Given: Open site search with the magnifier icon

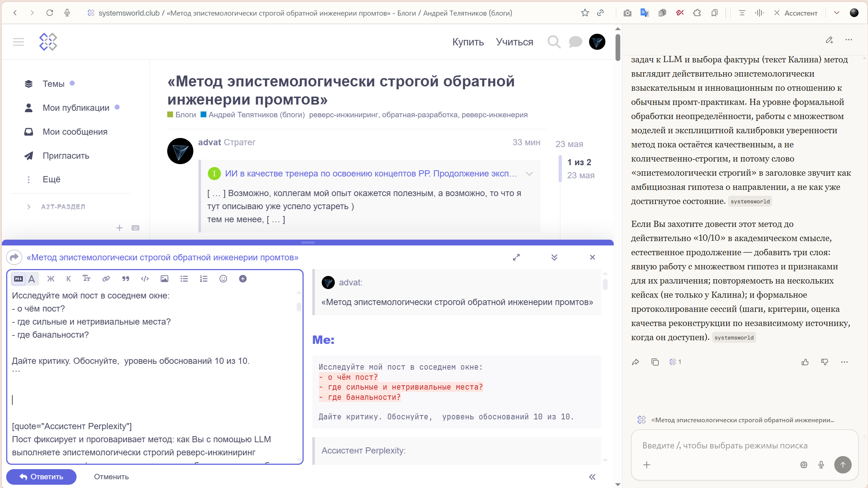Looking at the screenshot, I should pos(554,42).
